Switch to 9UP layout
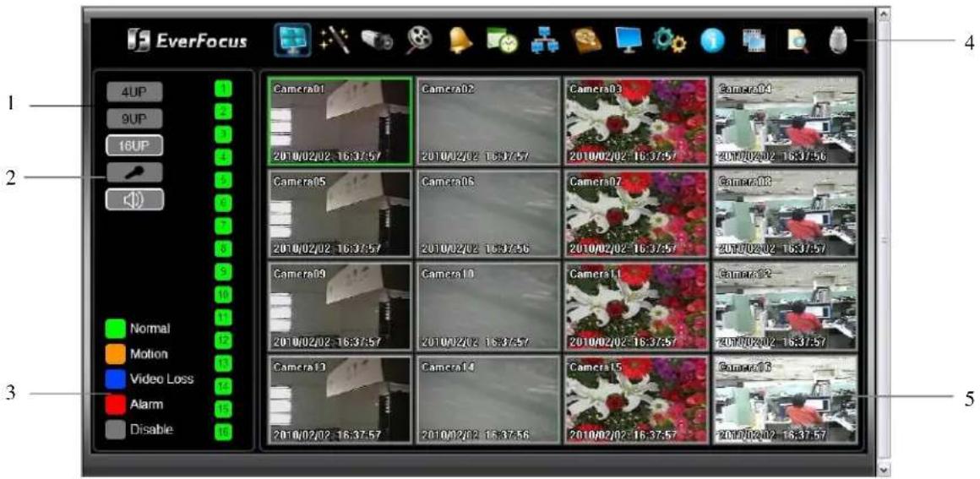The image size is (980, 479). pyautogui.click(x=133, y=118)
